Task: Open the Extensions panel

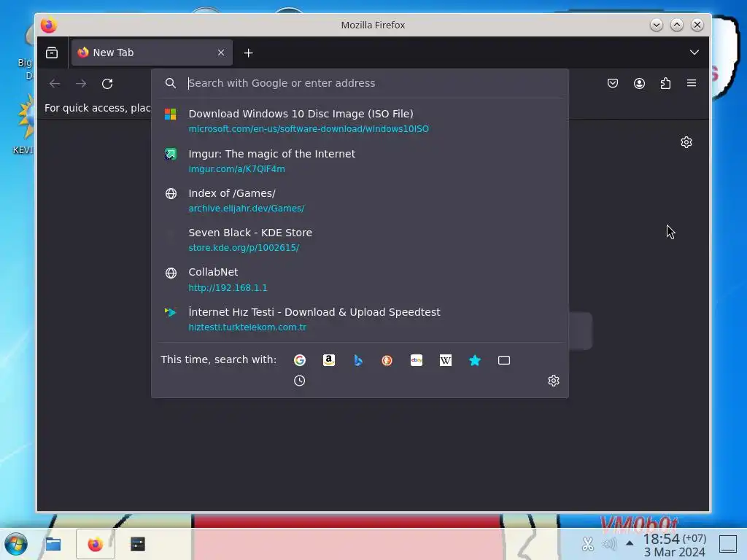Action: pos(665,84)
